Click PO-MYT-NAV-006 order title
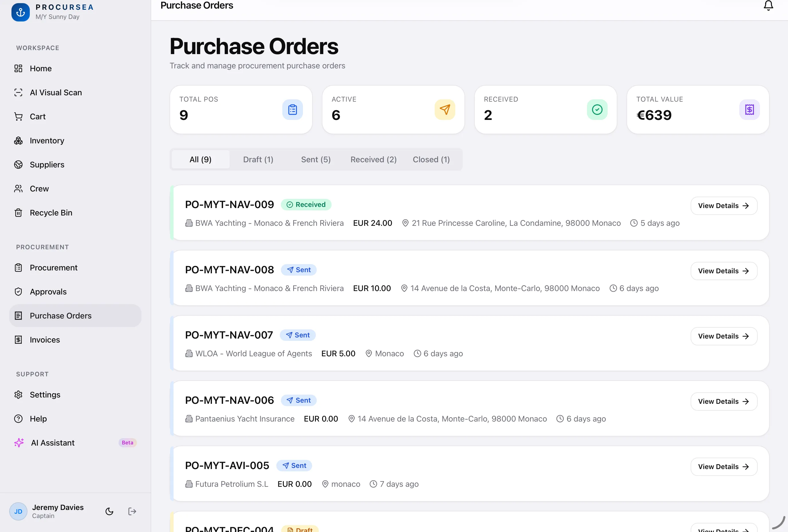The image size is (788, 532). click(229, 401)
